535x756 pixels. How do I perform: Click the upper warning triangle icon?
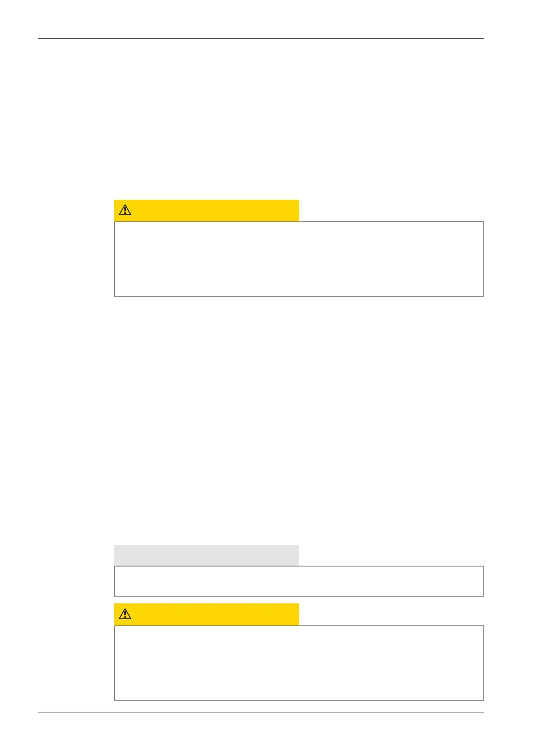coord(125,210)
